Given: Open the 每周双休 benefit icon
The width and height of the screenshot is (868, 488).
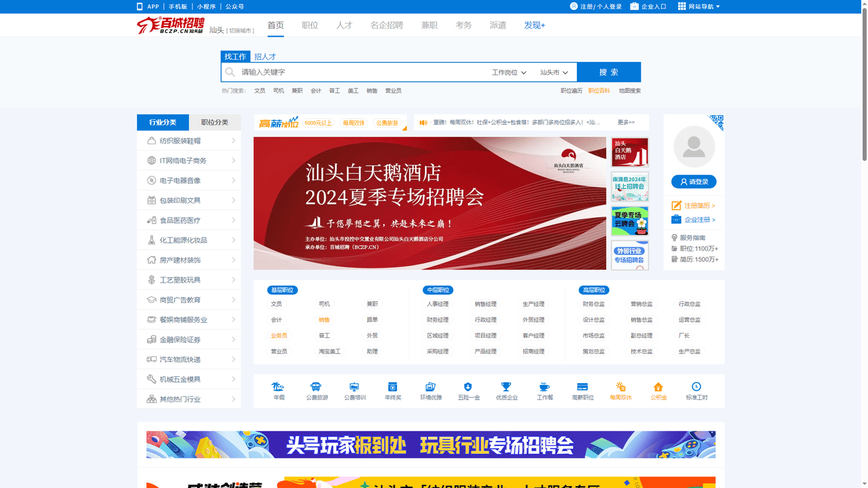Looking at the screenshot, I should click(620, 387).
